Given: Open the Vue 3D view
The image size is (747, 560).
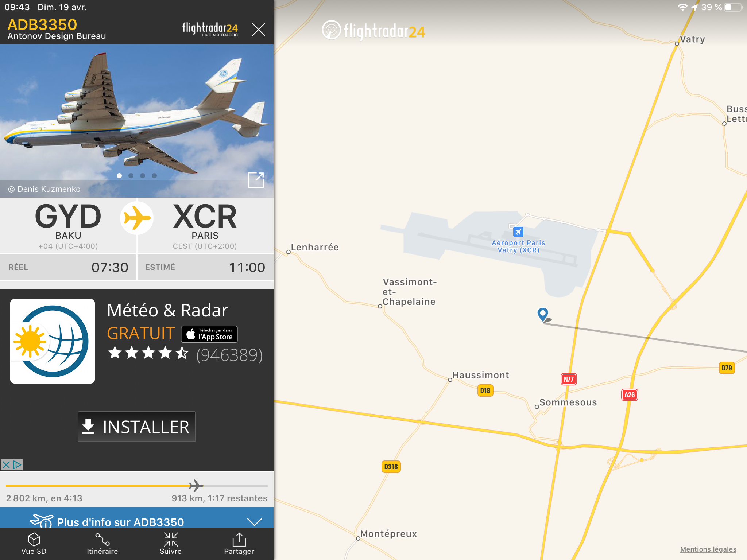Looking at the screenshot, I should [34, 544].
